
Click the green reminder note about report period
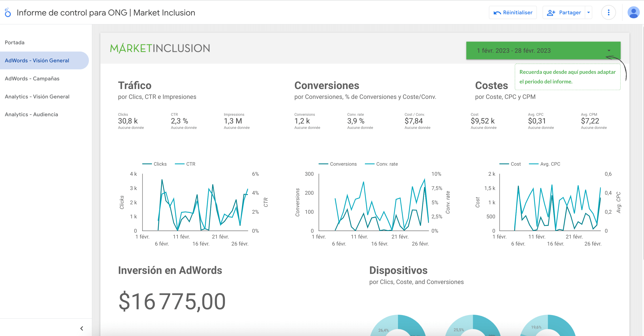(568, 77)
